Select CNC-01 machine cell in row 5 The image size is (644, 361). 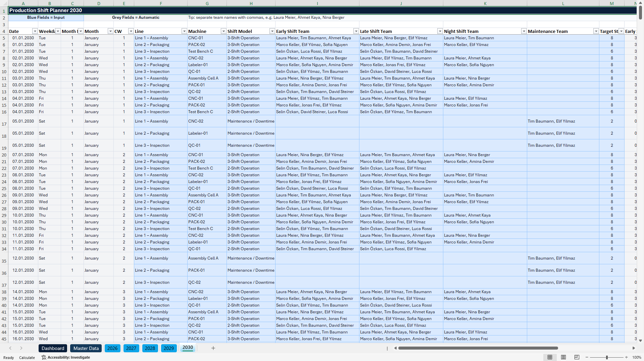[207, 38]
